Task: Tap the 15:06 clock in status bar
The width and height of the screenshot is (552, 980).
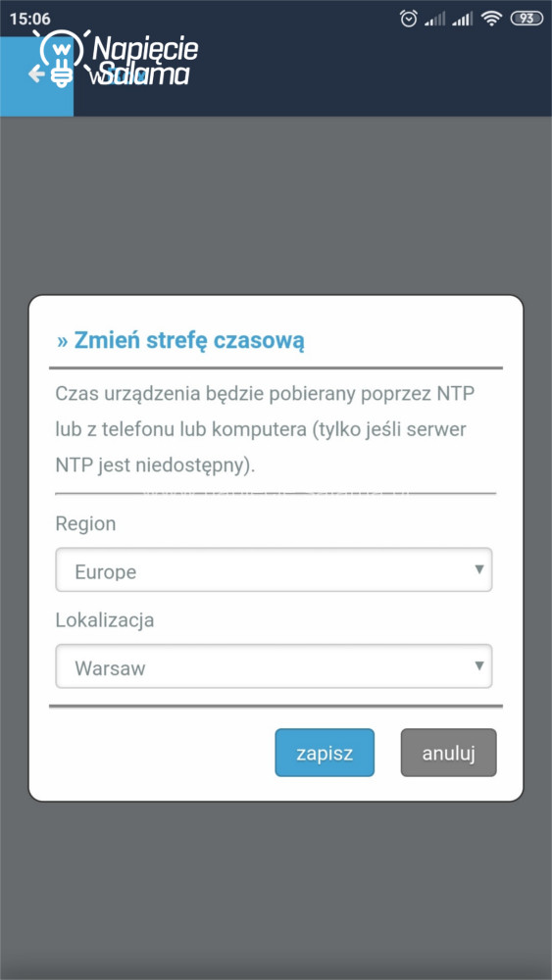Action: click(30, 19)
